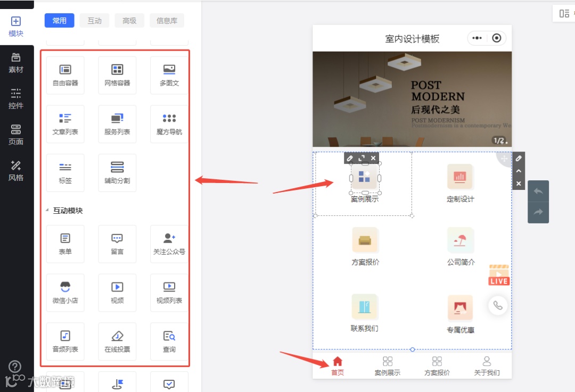The height and width of the screenshot is (392, 575).
Task: Add the 网格容器 module
Action: [117, 75]
